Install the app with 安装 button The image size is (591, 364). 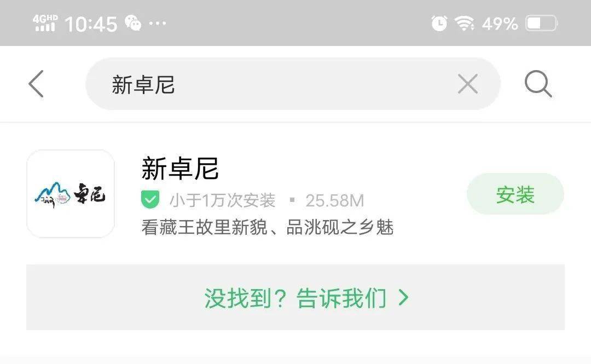515,194
